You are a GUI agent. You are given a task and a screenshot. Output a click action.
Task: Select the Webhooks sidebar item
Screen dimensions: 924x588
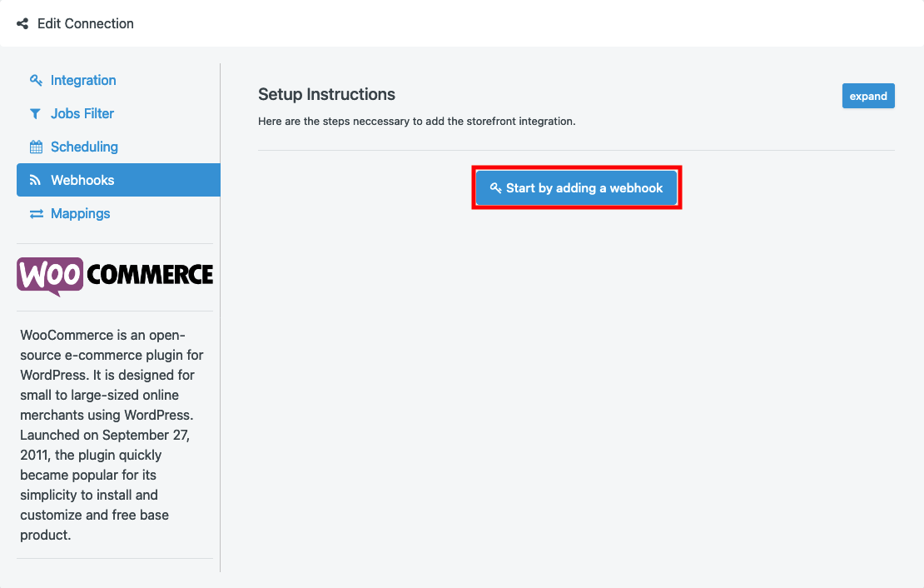[x=118, y=180]
